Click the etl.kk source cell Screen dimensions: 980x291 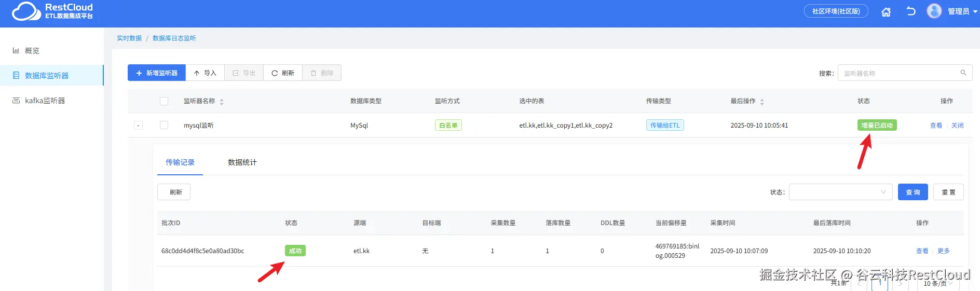[x=362, y=251]
